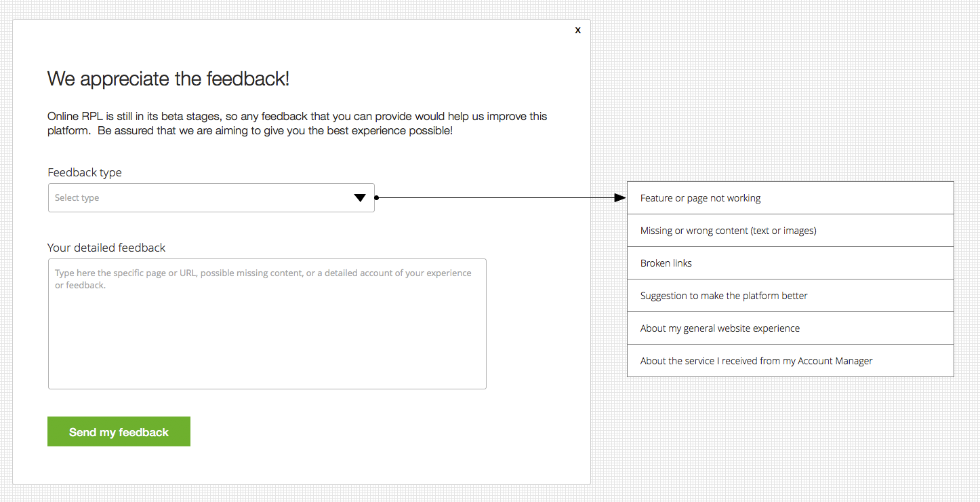
Task: Close the feedback dialog with the x
Action: tap(577, 31)
